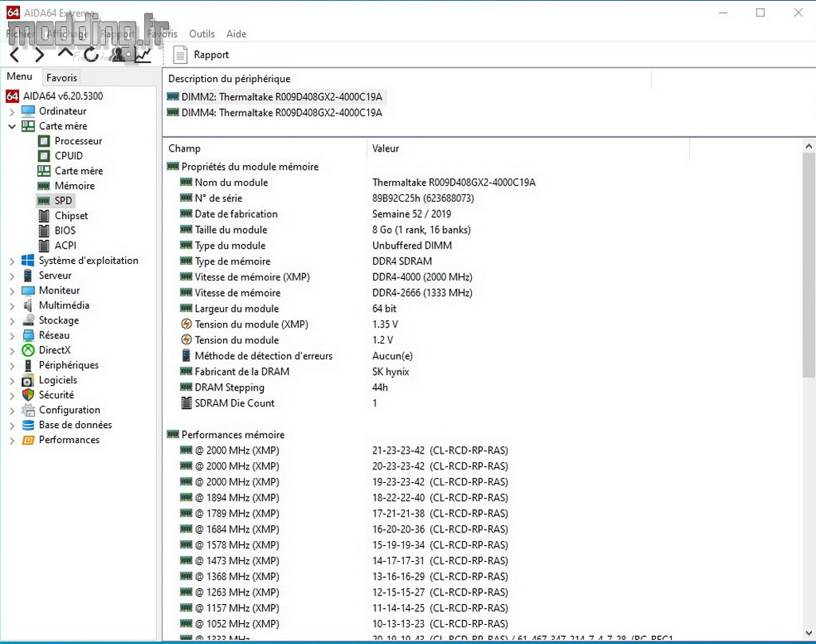Click the Base de données icon
This screenshot has height=644, width=816.
pyautogui.click(x=28, y=425)
